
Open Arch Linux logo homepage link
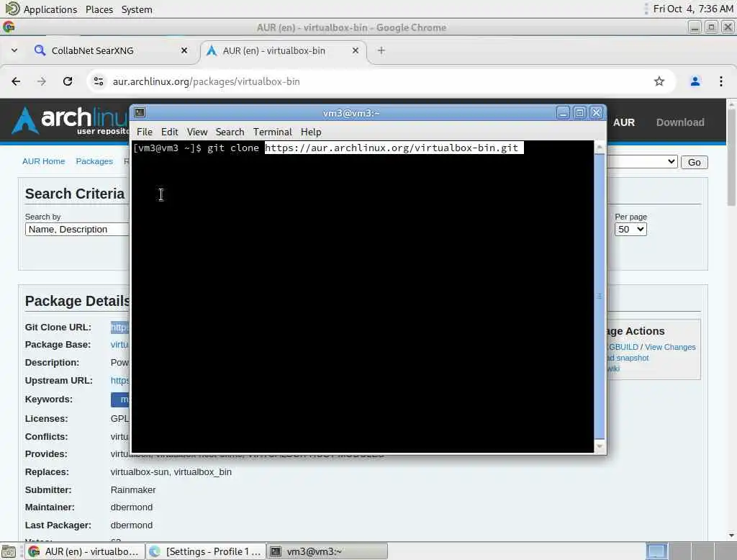[71, 120]
